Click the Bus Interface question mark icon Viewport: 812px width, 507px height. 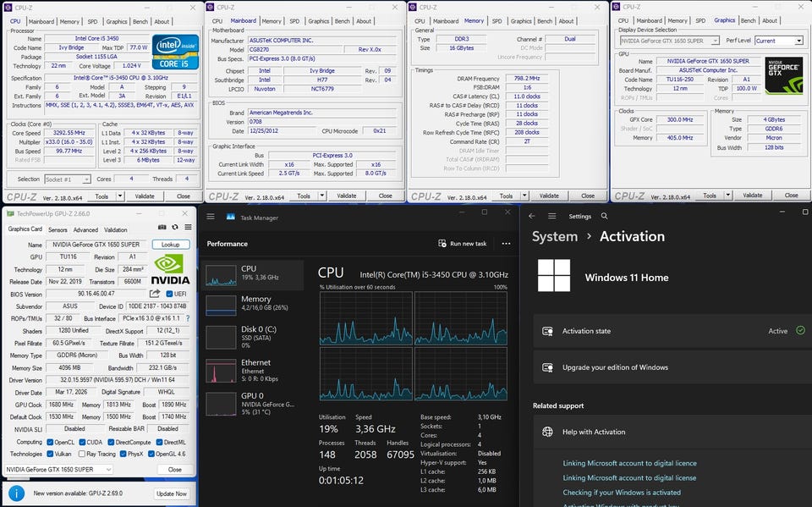coord(189,318)
